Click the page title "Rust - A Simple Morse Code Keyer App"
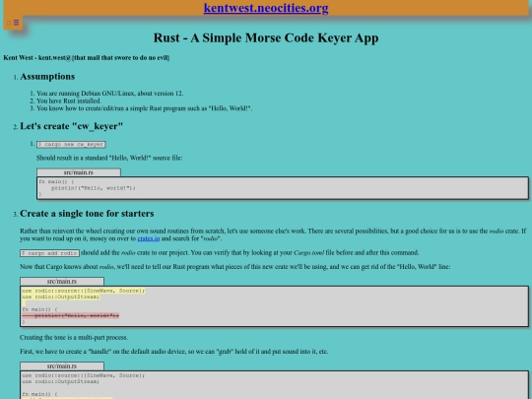The image size is (532, 399). [266, 37]
